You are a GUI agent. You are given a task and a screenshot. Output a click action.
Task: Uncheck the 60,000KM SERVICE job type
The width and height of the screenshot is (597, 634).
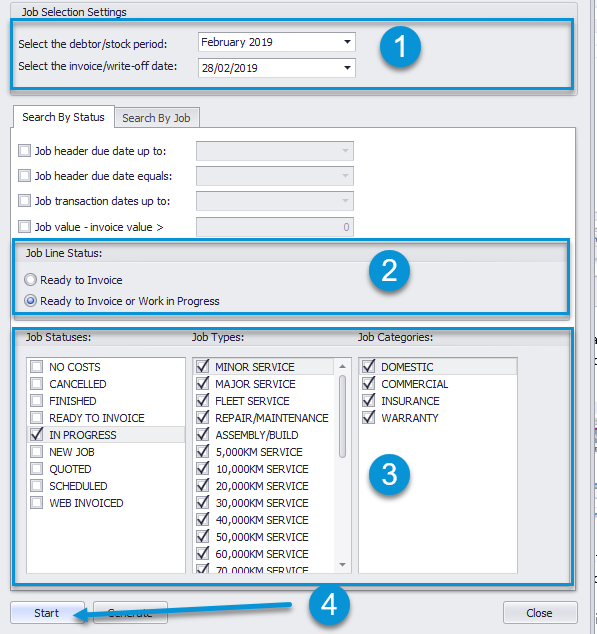pos(203,554)
